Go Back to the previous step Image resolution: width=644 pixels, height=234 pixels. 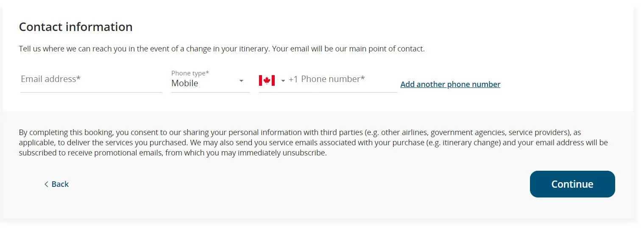click(x=60, y=184)
